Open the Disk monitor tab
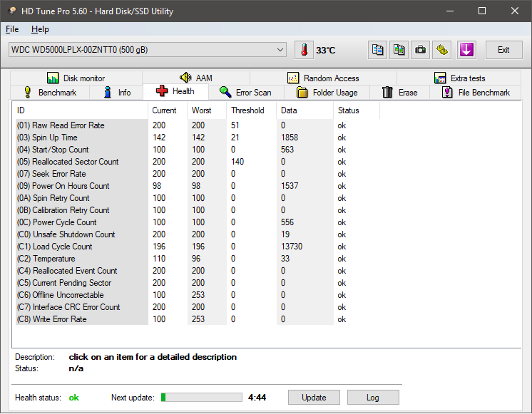The height and width of the screenshot is (414, 532). 76,78
